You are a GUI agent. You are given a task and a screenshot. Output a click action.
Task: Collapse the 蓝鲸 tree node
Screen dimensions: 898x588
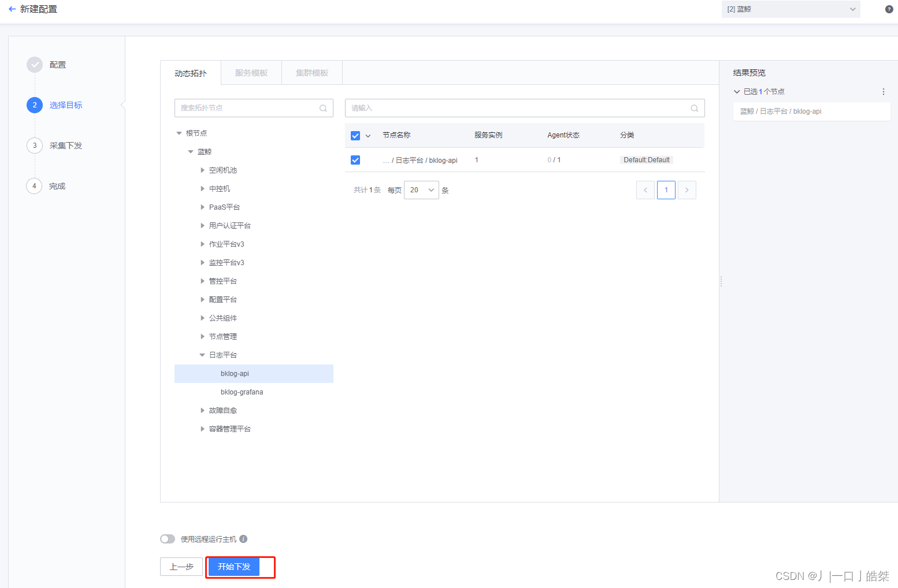pyautogui.click(x=191, y=152)
